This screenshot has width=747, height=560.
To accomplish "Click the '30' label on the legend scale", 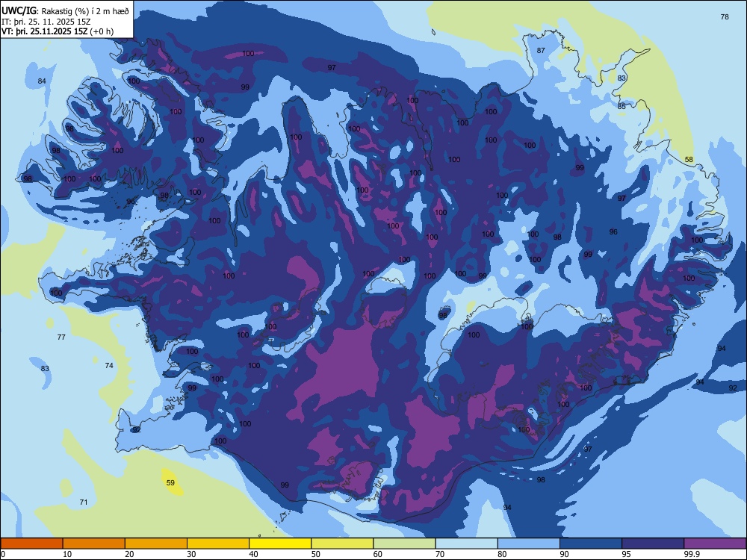I will pyautogui.click(x=191, y=554).
